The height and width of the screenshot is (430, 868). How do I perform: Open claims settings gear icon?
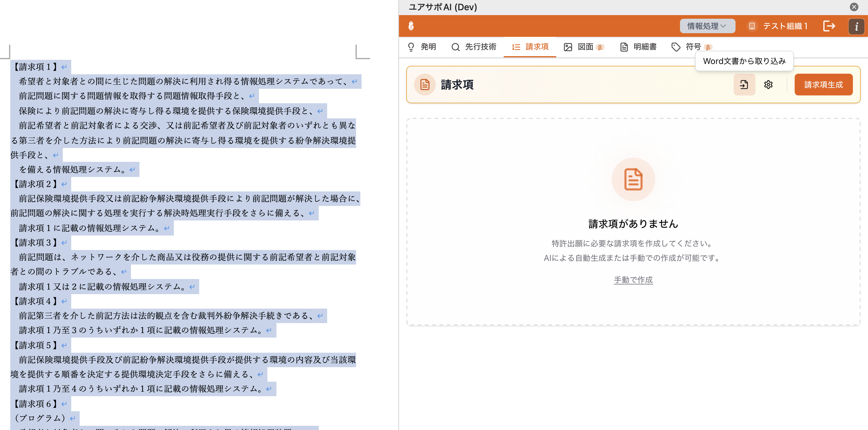(768, 85)
